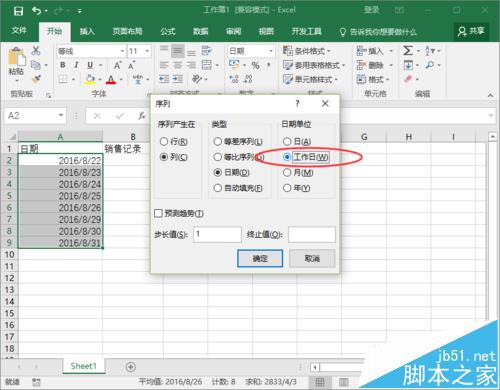The height and width of the screenshot is (390, 500).
Task: Click the AutoSum sigma icon
Action: coord(408,51)
